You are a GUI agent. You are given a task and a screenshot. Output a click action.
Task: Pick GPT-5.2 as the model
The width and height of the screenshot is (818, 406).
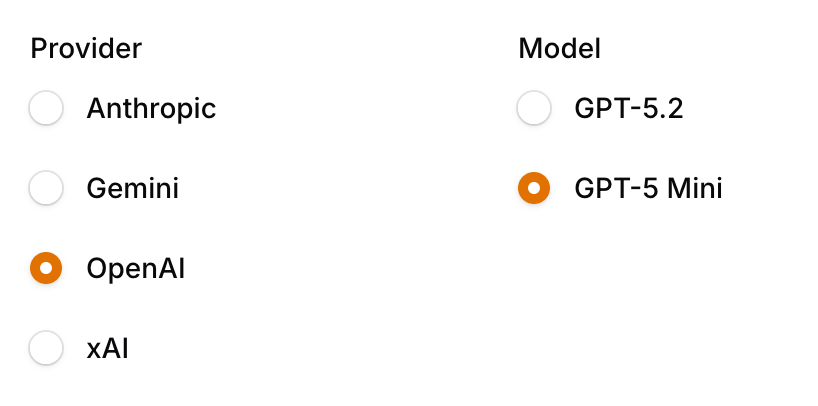tap(534, 108)
